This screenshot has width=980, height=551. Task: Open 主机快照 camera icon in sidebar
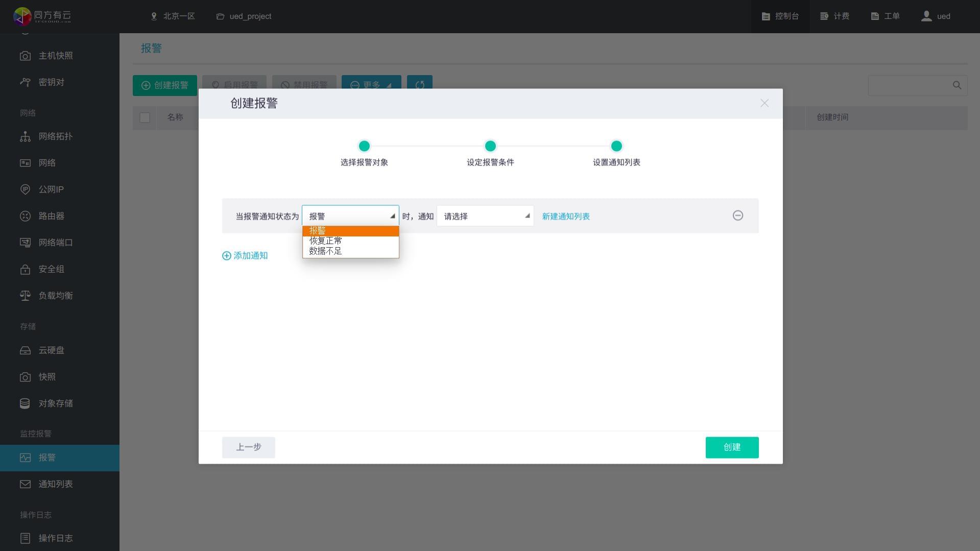pyautogui.click(x=25, y=56)
